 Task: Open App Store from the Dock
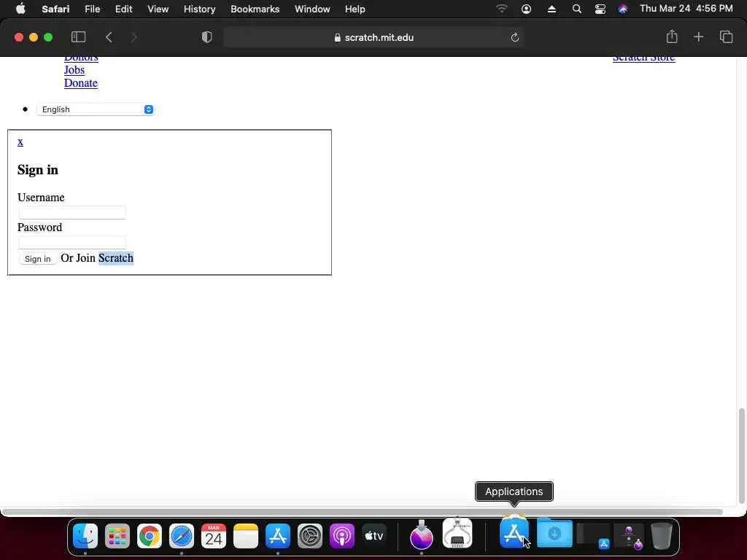[x=278, y=536]
